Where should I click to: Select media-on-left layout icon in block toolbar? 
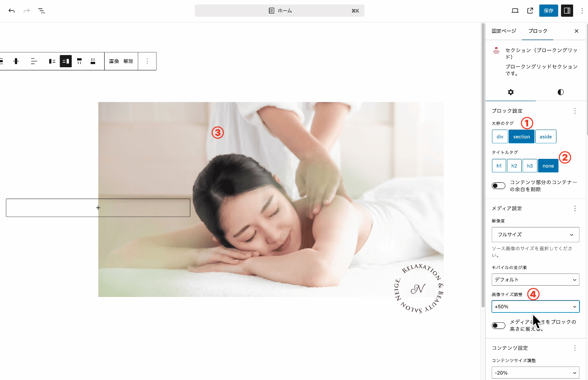click(52, 61)
